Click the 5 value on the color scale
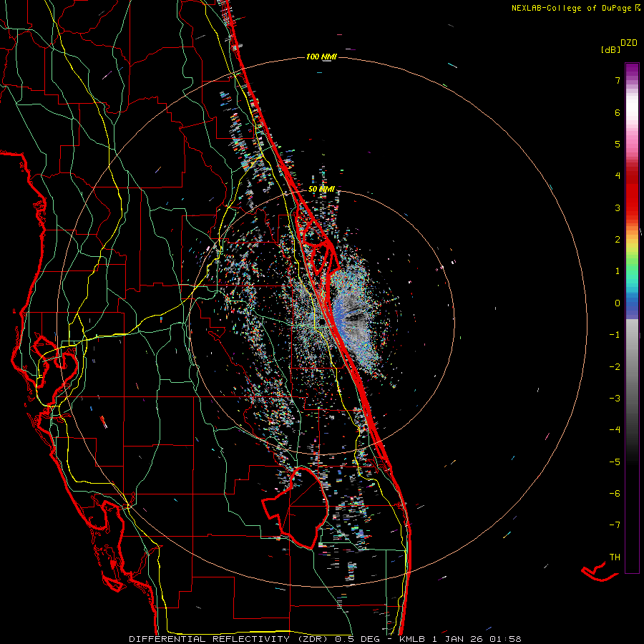Image resolution: width=644 pixels, height=644 pixels. pyautogui.click(x=618, y=144)
